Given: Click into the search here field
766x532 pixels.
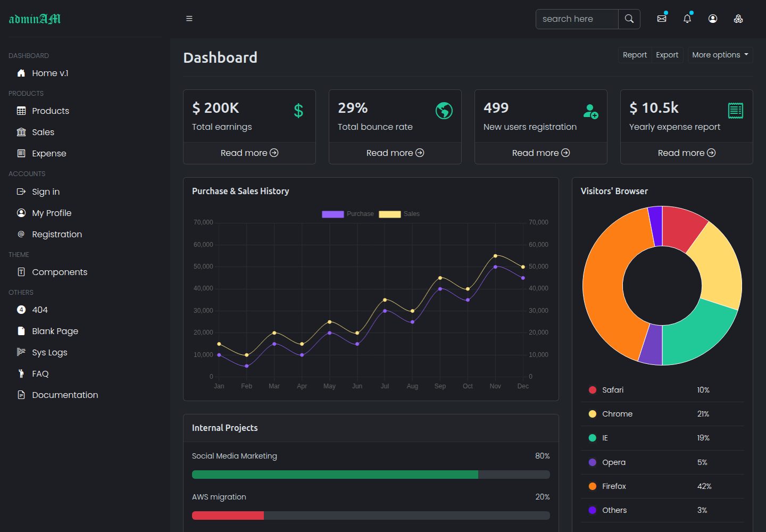Looking at the screenshot, I should point(577,19).
